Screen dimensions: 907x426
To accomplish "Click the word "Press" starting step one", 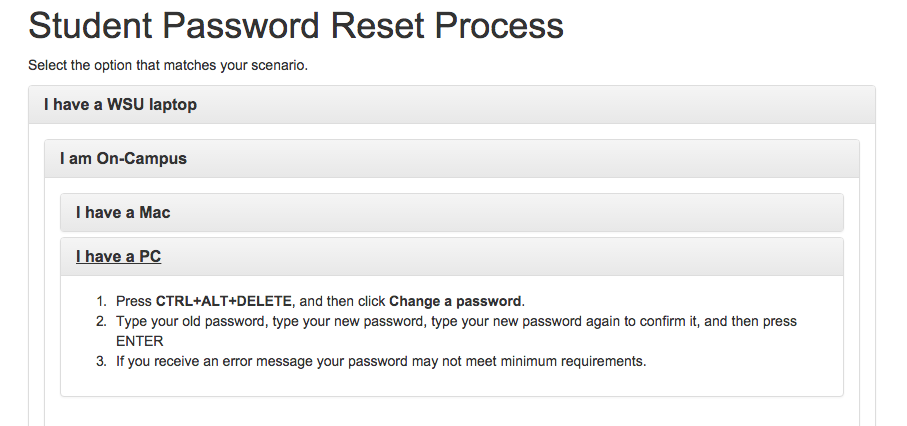I will point(134,301).
